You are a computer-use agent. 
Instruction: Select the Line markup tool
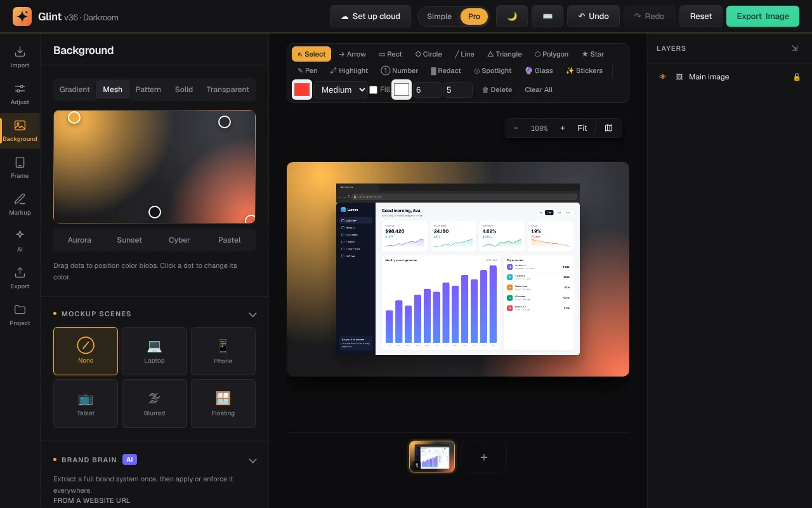coord(464,54)
